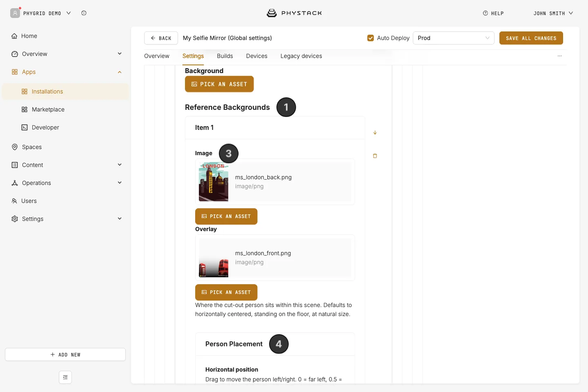
Task: Open the Phygrid Demo tenant switcher chevron
Action: click(x=69, y=13)
